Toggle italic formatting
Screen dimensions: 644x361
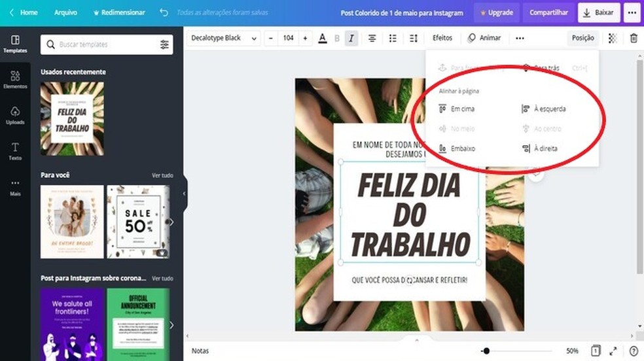coord(351,39)
